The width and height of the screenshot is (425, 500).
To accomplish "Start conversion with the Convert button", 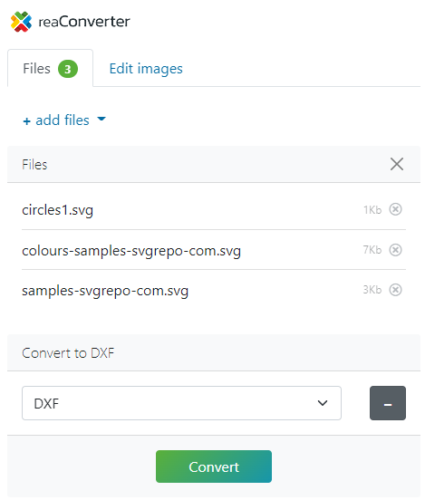I will 214,466.
